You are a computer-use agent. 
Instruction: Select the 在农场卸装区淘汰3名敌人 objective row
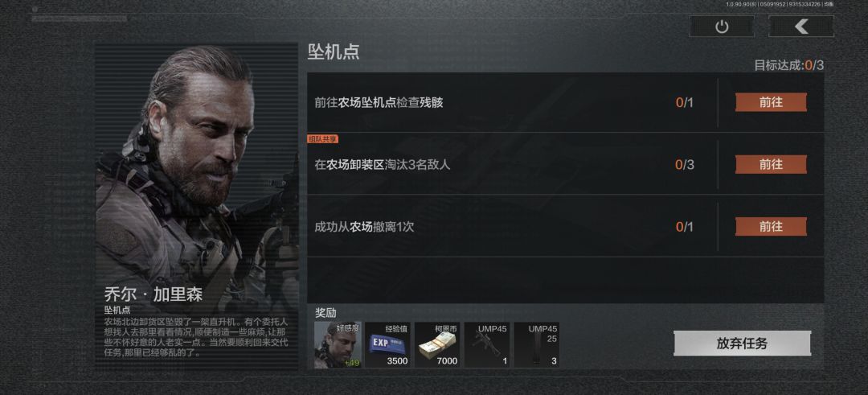click(565, 165)
